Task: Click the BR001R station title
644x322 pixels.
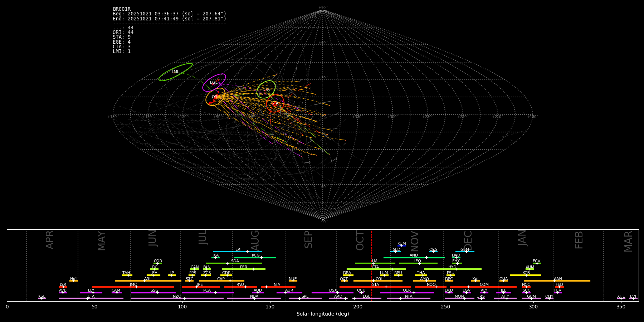Action: coord(122,9)
